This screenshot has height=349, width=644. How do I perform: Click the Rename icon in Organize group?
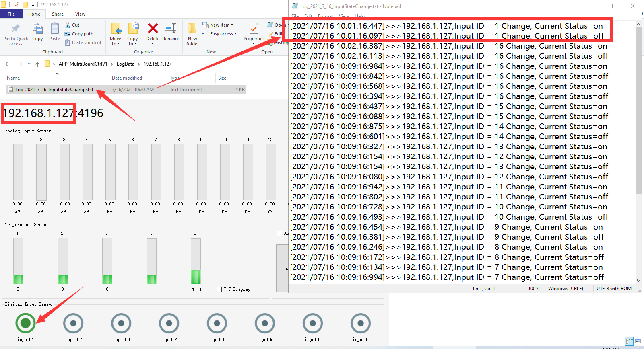click(170, 29)
